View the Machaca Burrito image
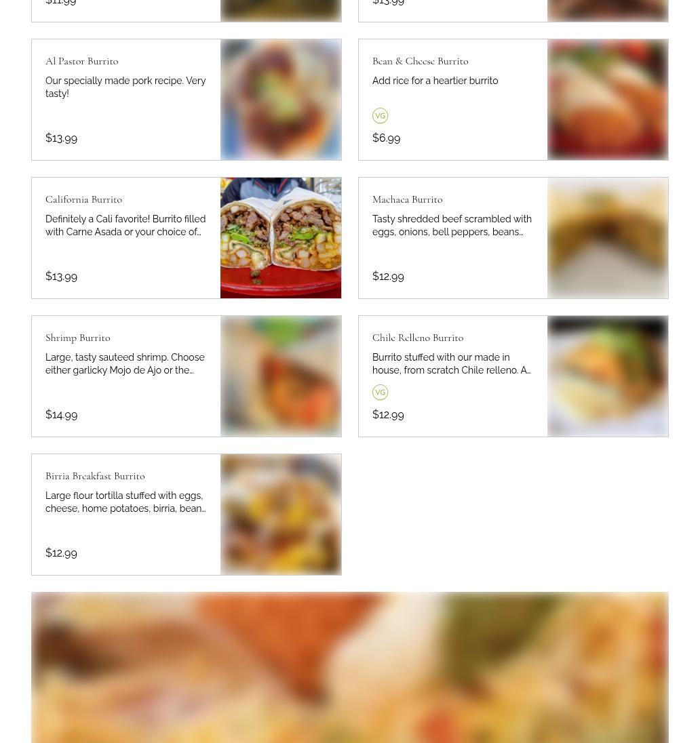 pyautogui.click(x=608, y=238)
